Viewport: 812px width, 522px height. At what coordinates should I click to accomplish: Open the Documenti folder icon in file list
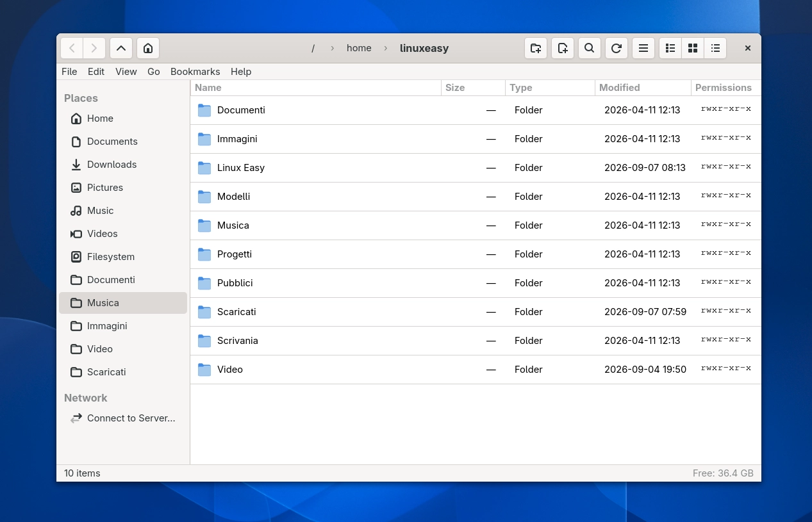click(x=204, y=110)
